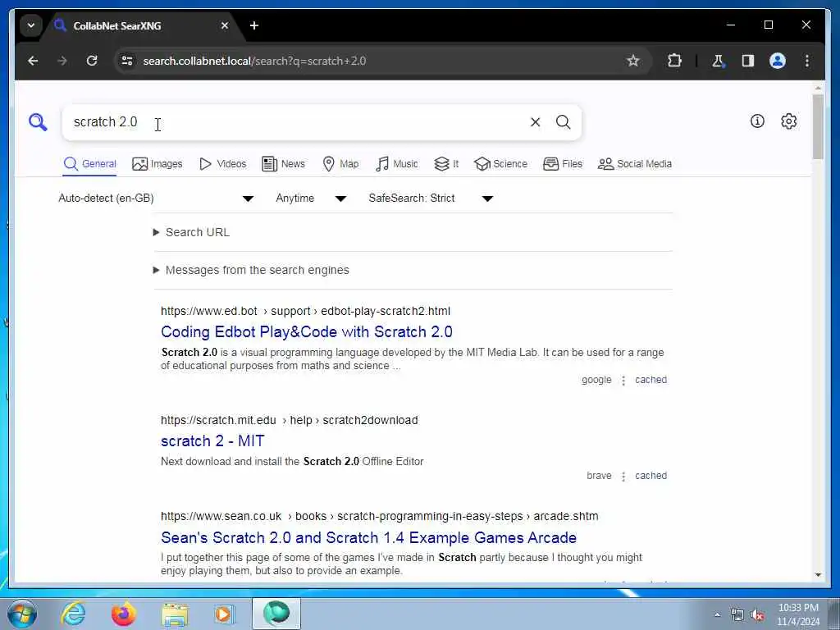Launch Firefox from the taskbar

coord(124,614)
